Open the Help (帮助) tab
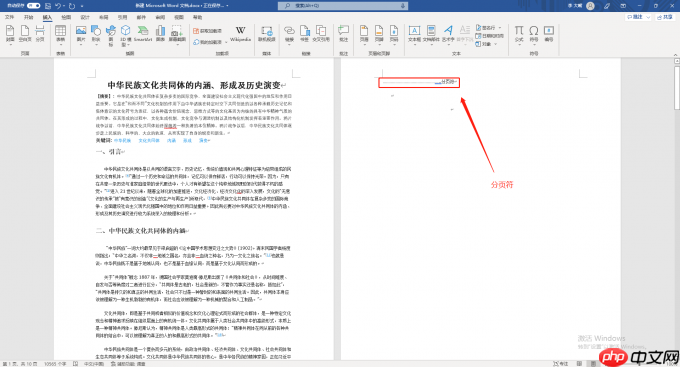Image resolution: width=680 pixels, height=367 pixels. click(197, 17)
